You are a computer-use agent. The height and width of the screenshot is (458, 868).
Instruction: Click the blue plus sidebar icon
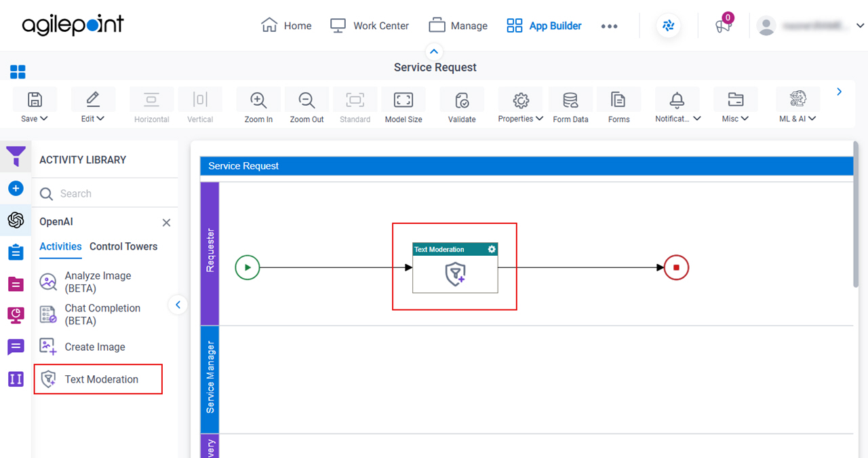pos(16,188)
